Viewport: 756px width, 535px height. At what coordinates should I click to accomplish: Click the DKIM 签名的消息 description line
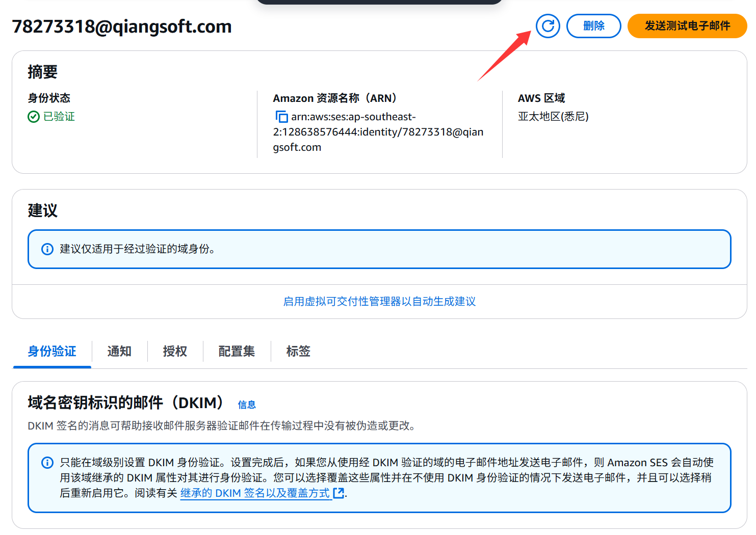tap(222, 425)
